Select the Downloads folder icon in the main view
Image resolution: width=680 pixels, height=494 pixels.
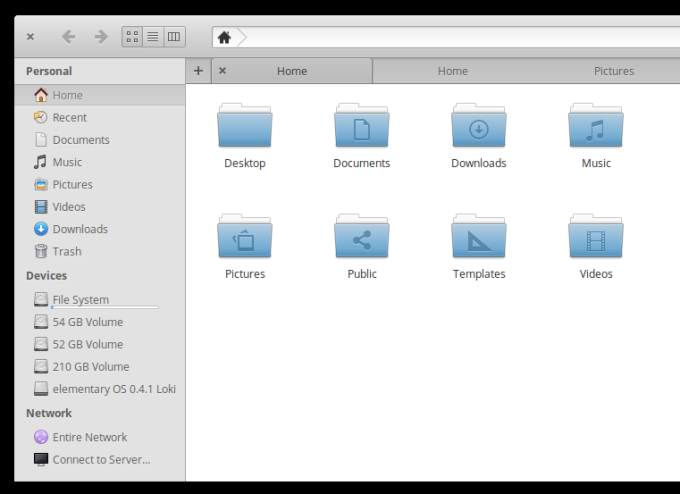click(479, 126)
